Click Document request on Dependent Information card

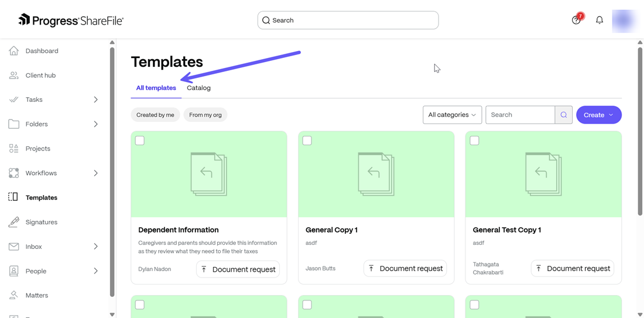tap(238, 269)
